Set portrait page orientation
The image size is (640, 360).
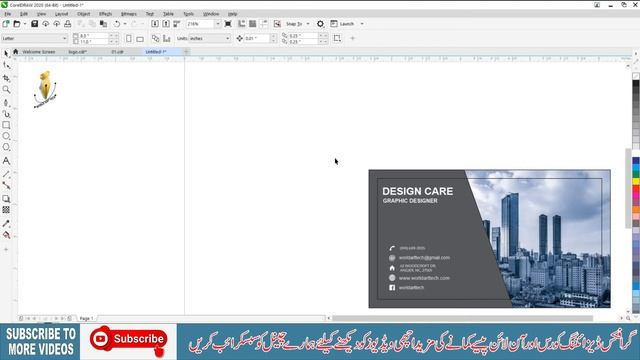pyautogui.click(x=129, y=38)
